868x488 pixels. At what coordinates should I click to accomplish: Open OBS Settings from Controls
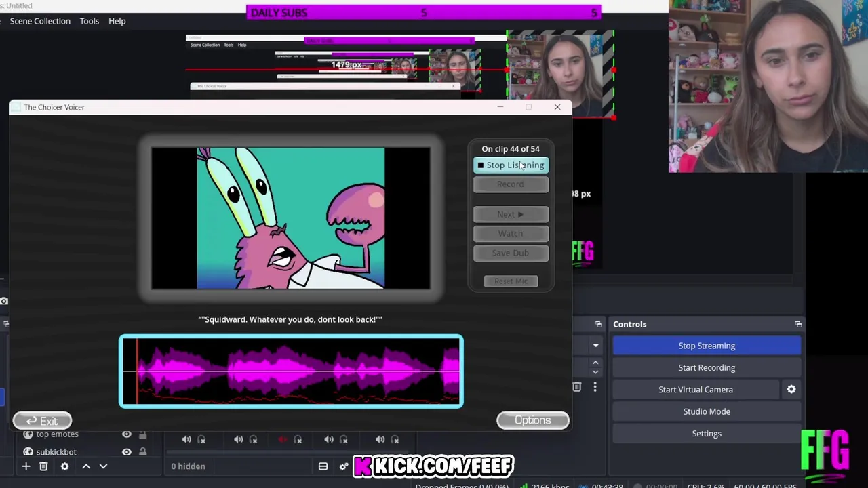tap(707, 434)
